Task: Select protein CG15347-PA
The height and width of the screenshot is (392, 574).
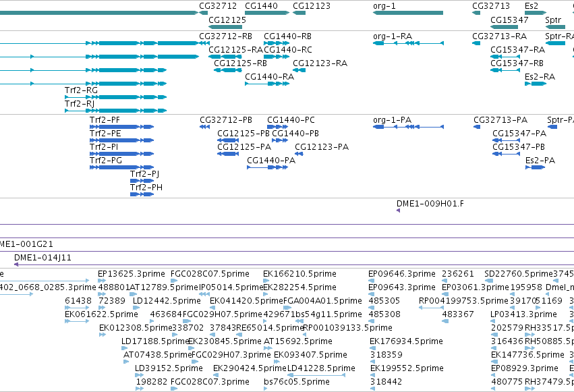Action: pyautogui.click(x=507, y=140)
